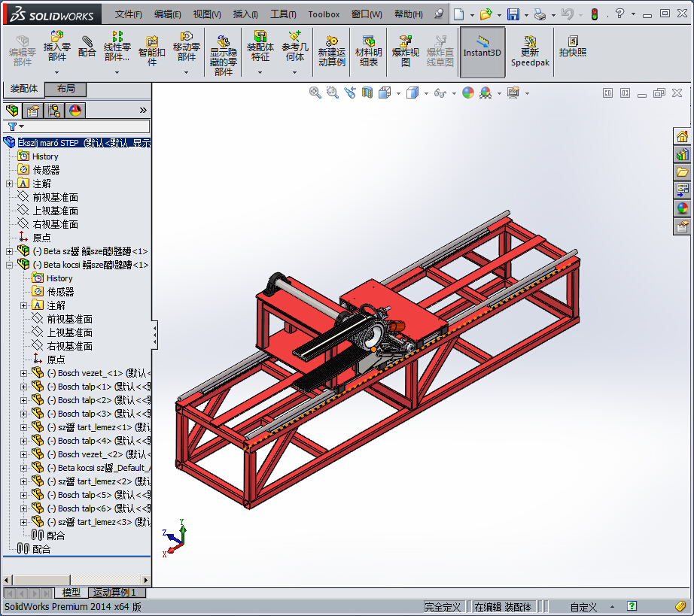This screenshot has height=616, width=694.
Task: Open Linear Component Pattern (线性零部件) tool
Action: 117,47
